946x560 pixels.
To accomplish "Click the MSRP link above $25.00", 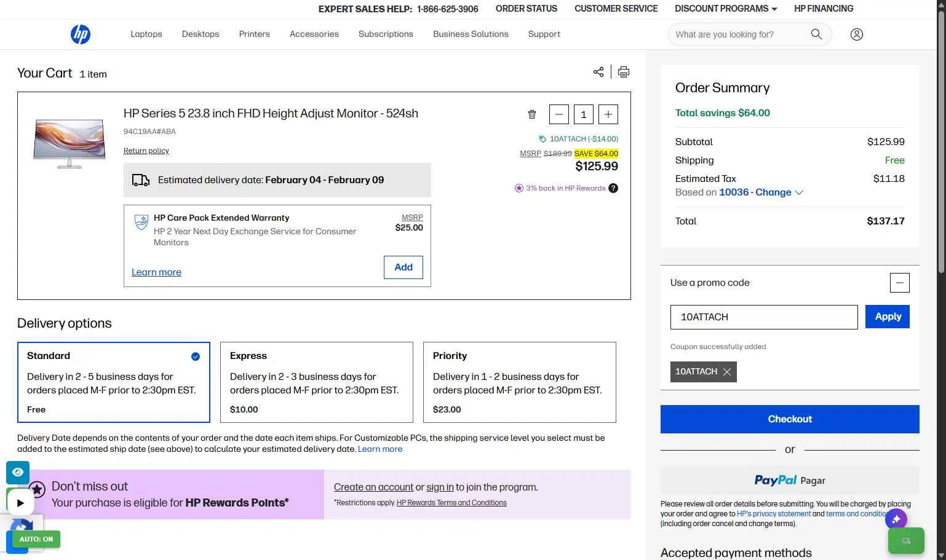I will click(412, 218).
